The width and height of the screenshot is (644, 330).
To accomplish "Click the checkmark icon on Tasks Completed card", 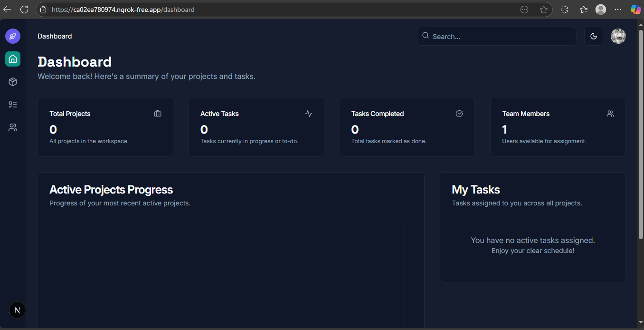I will (x=459, y=114).
